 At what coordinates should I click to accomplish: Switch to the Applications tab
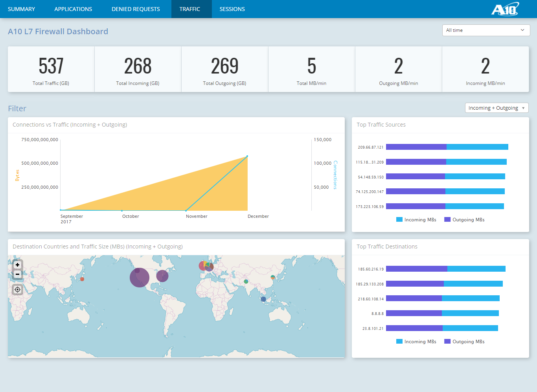(73, 9)
